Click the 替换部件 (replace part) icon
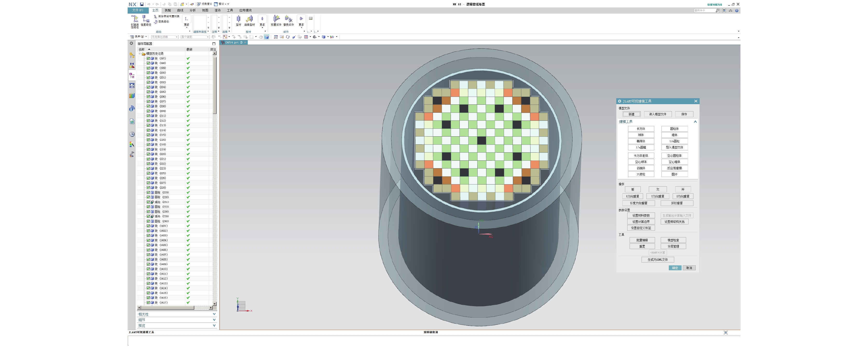Screen dimensions: 868x347 (x=288, y=20)
